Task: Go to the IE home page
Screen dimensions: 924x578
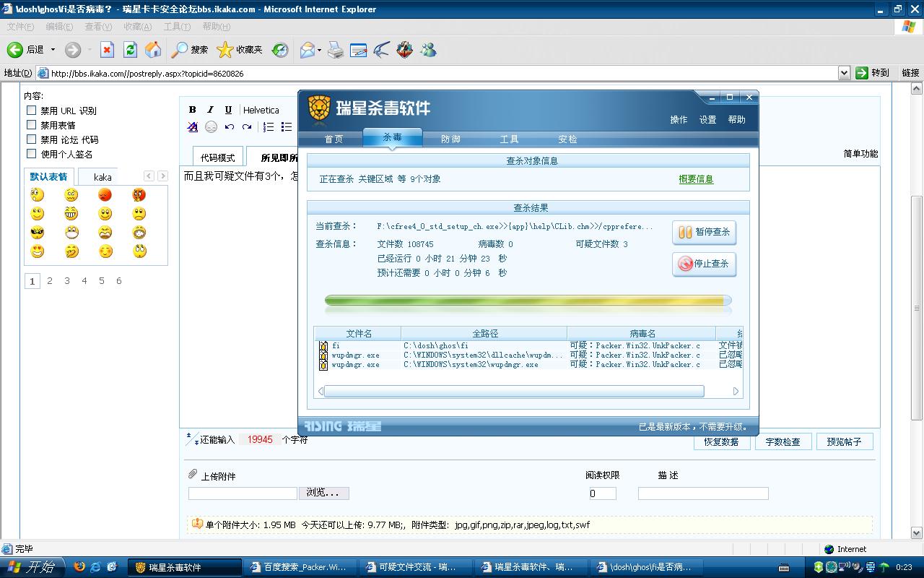Action: tap(153, 50)
